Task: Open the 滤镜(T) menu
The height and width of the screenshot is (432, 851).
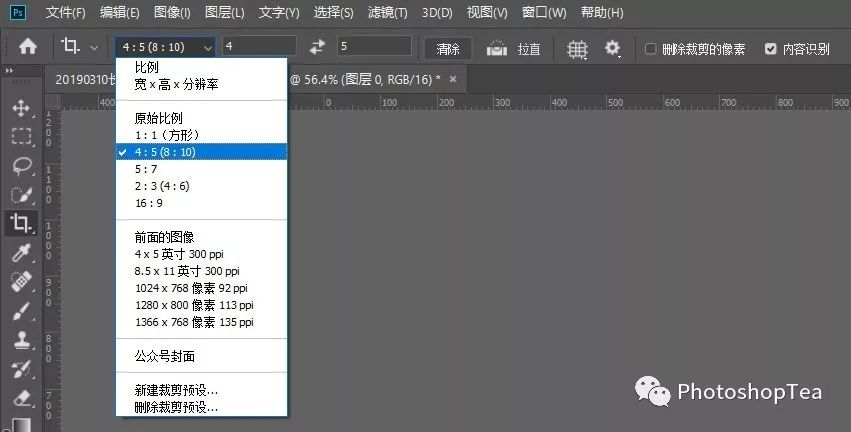Action: tap(388, 12)
